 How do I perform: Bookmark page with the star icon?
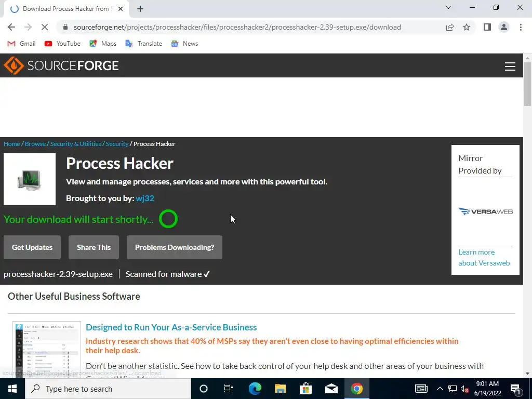467,27
